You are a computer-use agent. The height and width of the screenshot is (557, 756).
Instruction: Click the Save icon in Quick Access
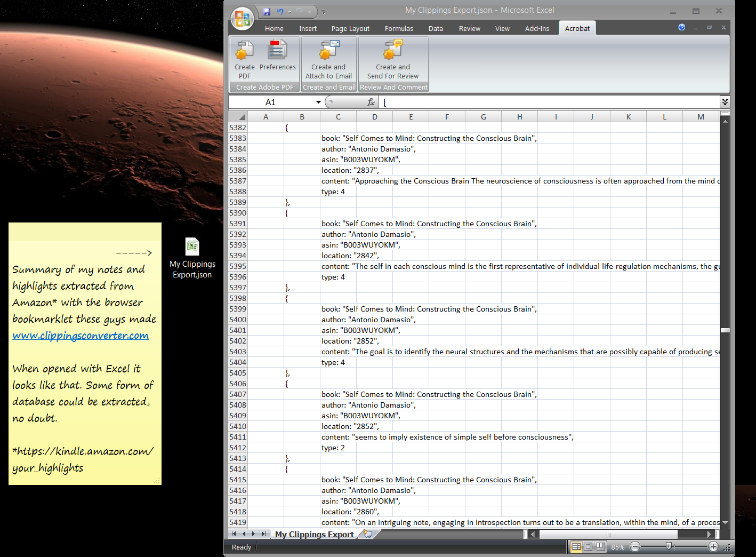267,11
